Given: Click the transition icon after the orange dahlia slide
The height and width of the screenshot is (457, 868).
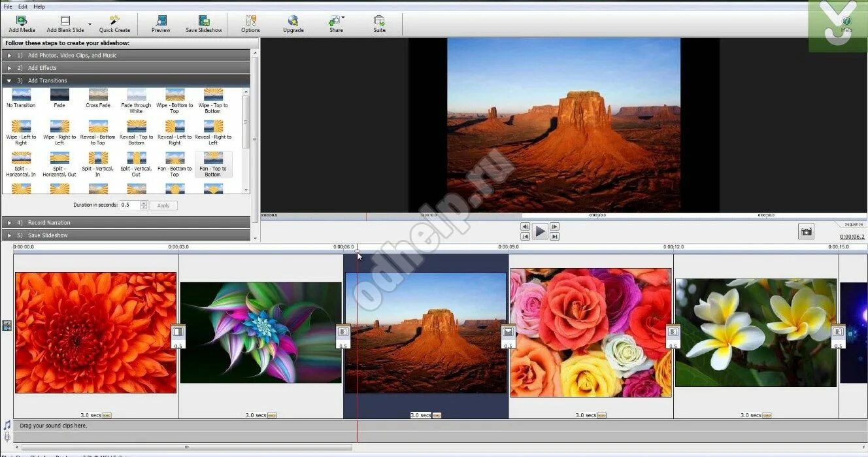Looking at the screenshot, I should pos(178,332).
